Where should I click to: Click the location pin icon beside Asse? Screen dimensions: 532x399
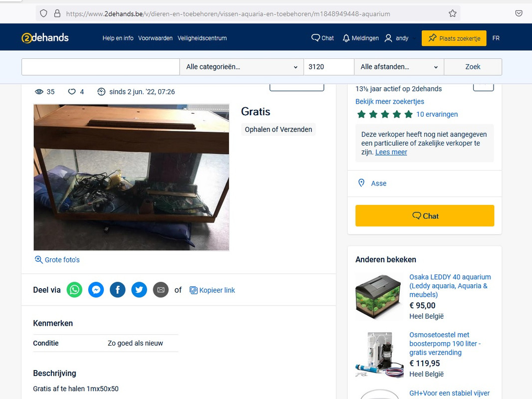point(361,183)
